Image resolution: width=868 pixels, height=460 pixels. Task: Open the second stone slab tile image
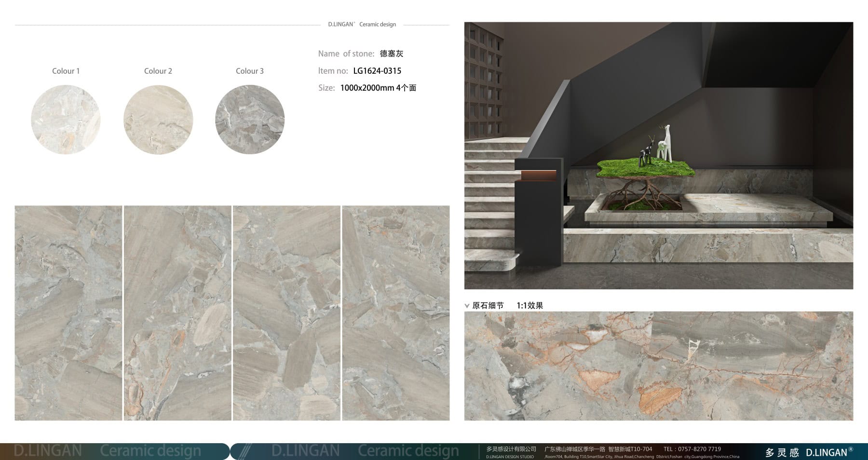point(177,313)
